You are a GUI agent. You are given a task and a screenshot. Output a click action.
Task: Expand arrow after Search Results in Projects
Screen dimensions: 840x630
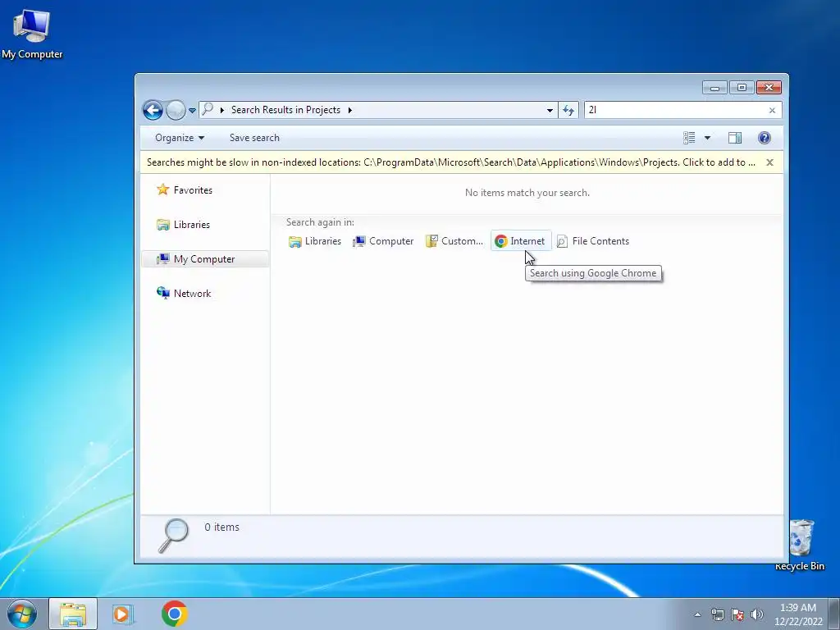coord(349,110)
